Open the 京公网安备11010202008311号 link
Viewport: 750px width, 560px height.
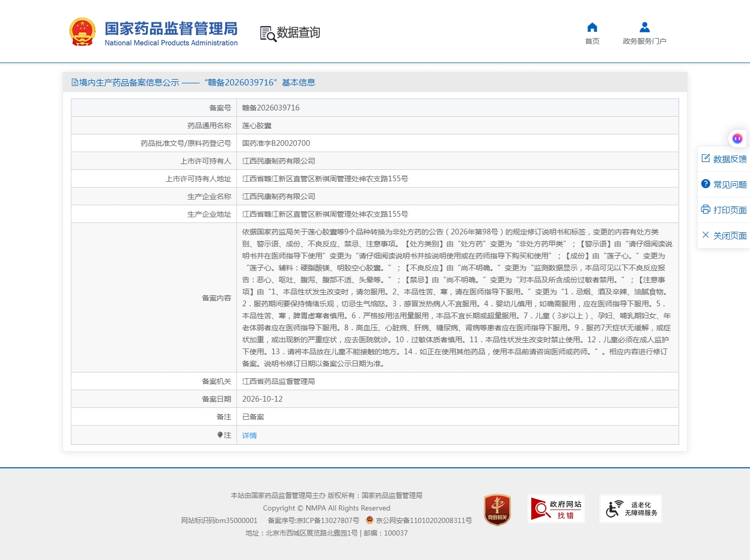coord(419,520)
